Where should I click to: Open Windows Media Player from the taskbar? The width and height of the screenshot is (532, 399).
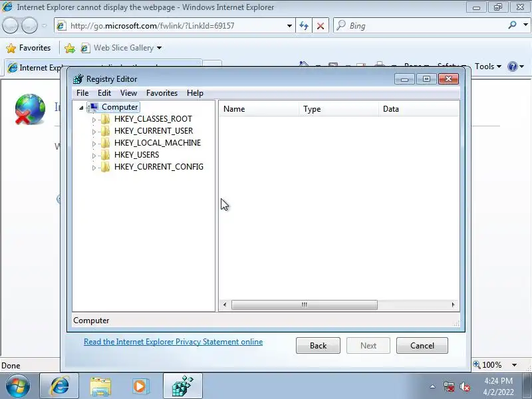pos(140,386)
